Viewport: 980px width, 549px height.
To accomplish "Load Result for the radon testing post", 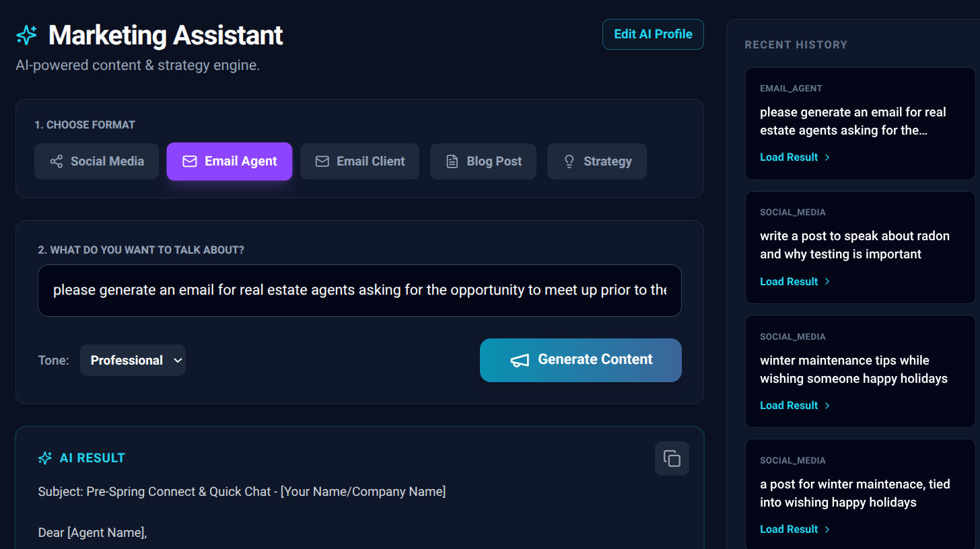I will click(x=788, y=281).
